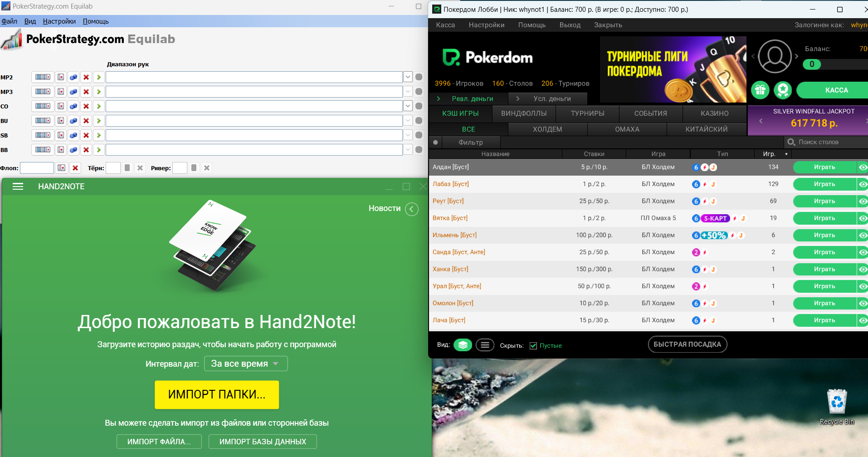
Task: Click Играть for Реут table
Action: point(824,201)
